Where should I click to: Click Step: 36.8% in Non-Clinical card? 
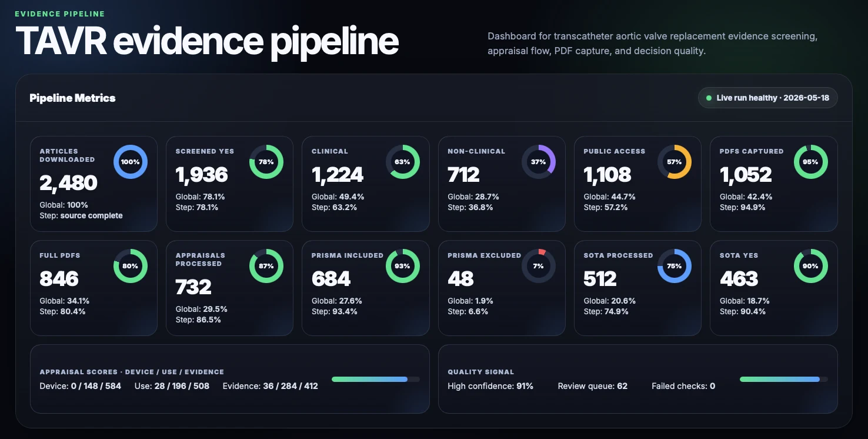coord(470,208)
